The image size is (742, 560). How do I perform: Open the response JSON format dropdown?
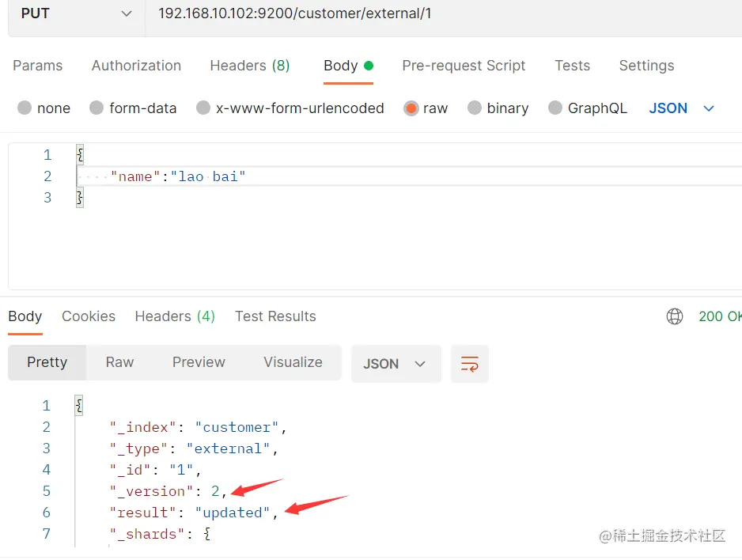pos(395,364)
